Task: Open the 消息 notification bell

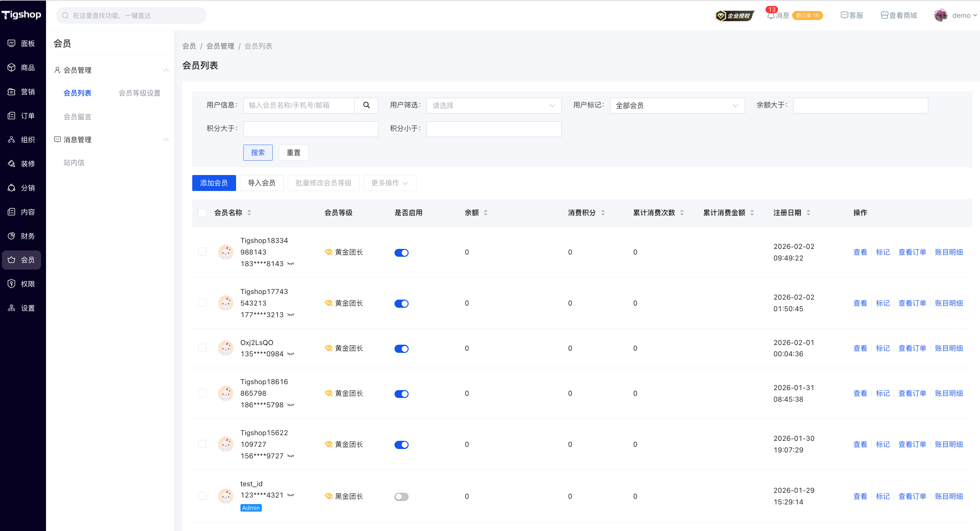Action: (771, 16)
